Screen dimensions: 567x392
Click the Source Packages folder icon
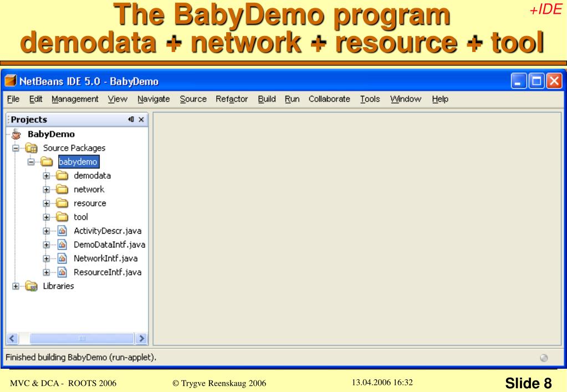[32, 148]
